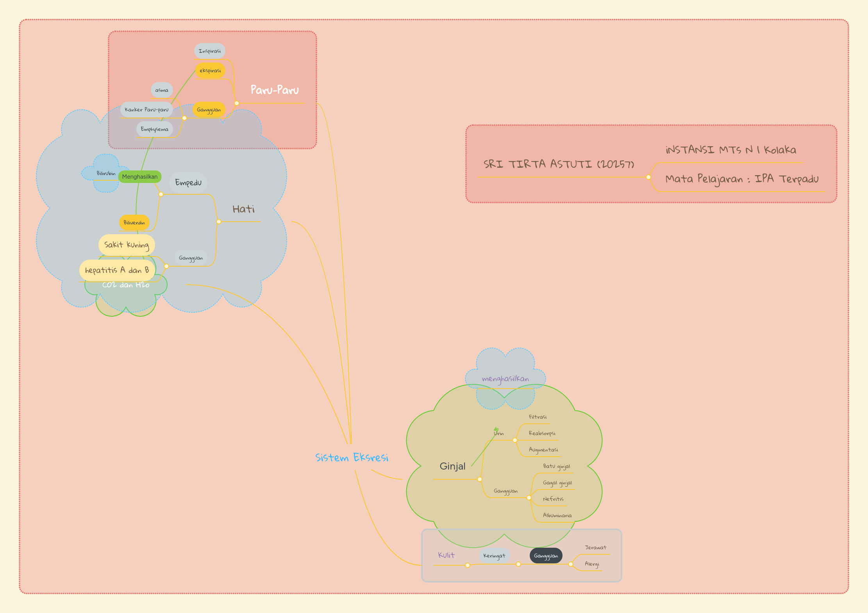Collapse the Hati node's branch circle
The image size is (868, 613).
pos(219,222)
